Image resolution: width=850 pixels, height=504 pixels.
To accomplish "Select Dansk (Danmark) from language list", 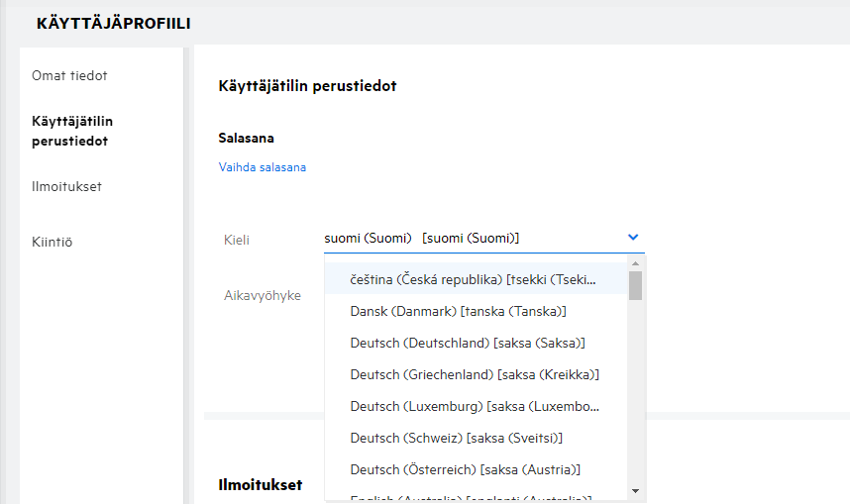I will point(458,311).
